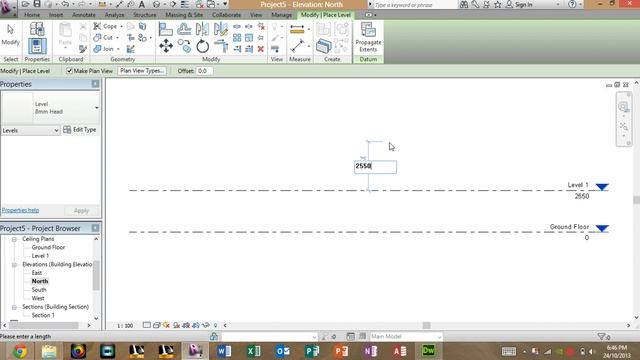Toggle the Make Plan View checkbox

[69, 71]
